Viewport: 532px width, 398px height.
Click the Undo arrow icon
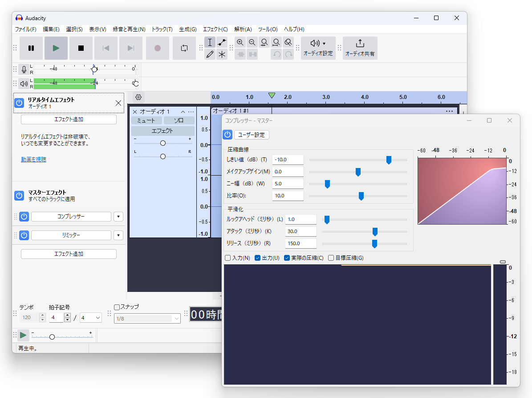coord(276,54)
